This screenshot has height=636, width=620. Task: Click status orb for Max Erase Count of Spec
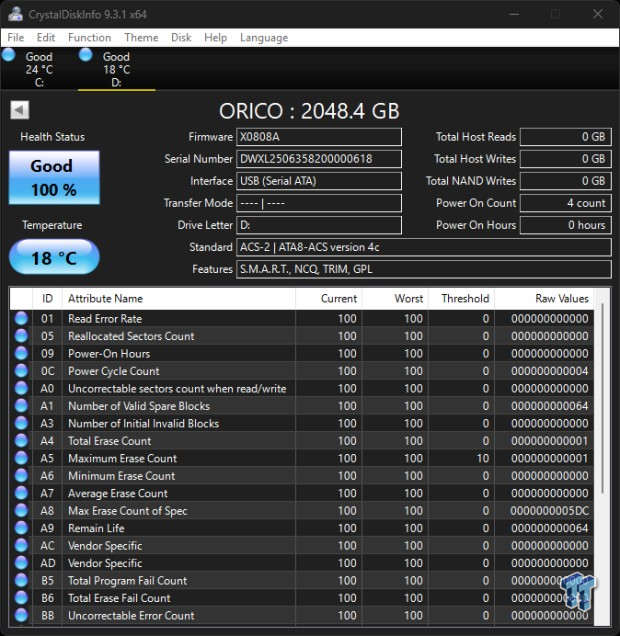click(x=21, y=510)
